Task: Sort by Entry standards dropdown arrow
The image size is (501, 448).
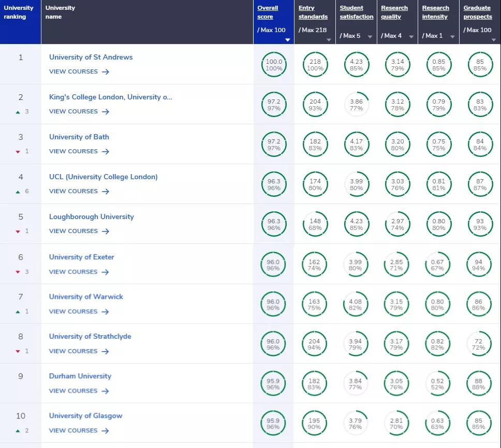Action: [329, 39]
